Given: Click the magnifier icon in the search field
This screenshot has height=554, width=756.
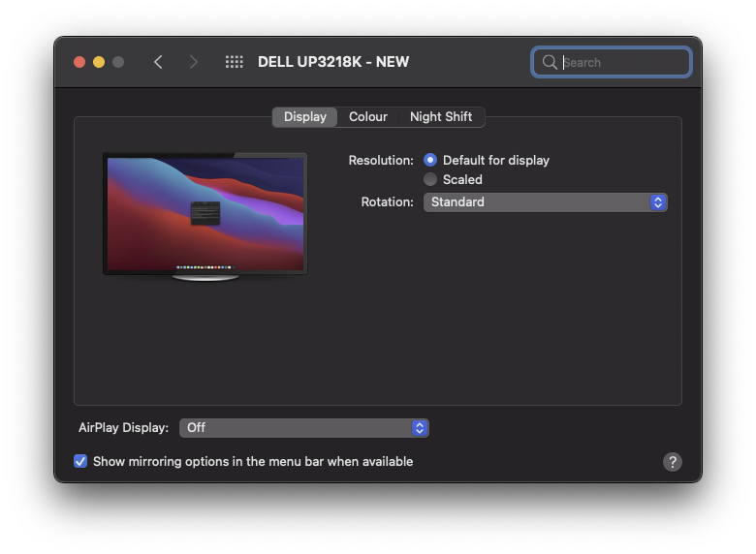Looking at the screenshot, I should (x=550, y=62).
